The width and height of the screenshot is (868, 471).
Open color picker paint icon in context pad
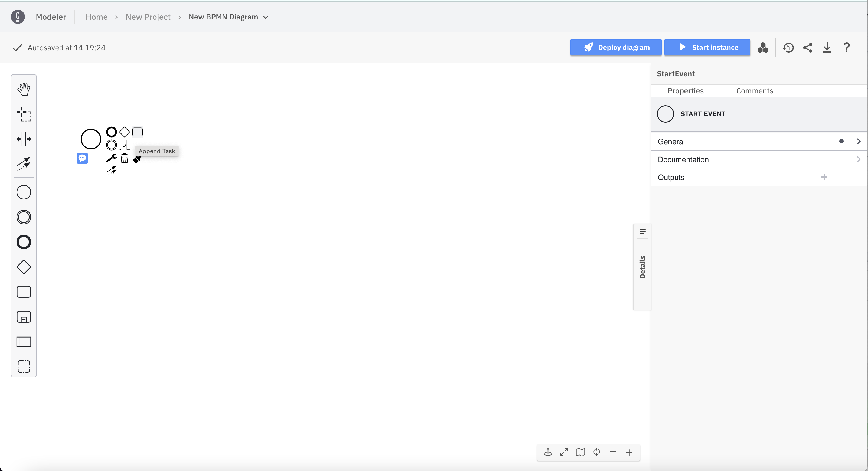pyautogui.click(x=137, y=159)
